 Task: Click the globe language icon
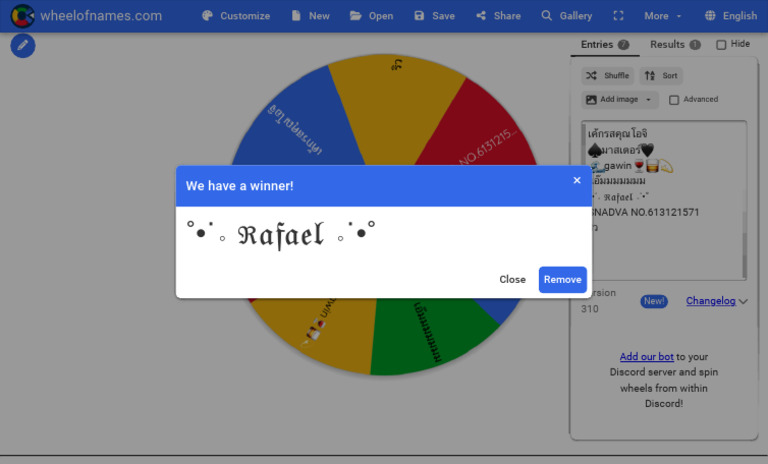(x=710, y=16)
